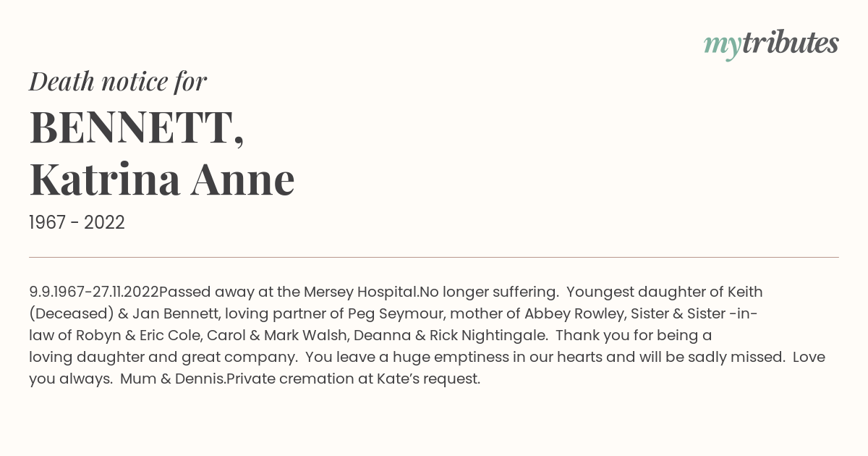Click the words "Youngest daughter of Keith"
868x456 pixels.
point(665,292)
